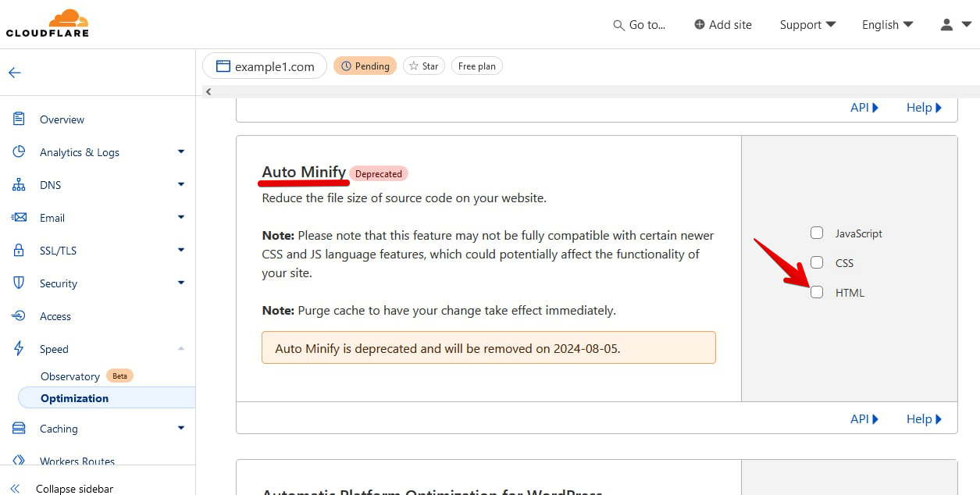Click the Pending status badge
Image resolution: width=980 pixels, height=495 pixels.
[365, 66]
